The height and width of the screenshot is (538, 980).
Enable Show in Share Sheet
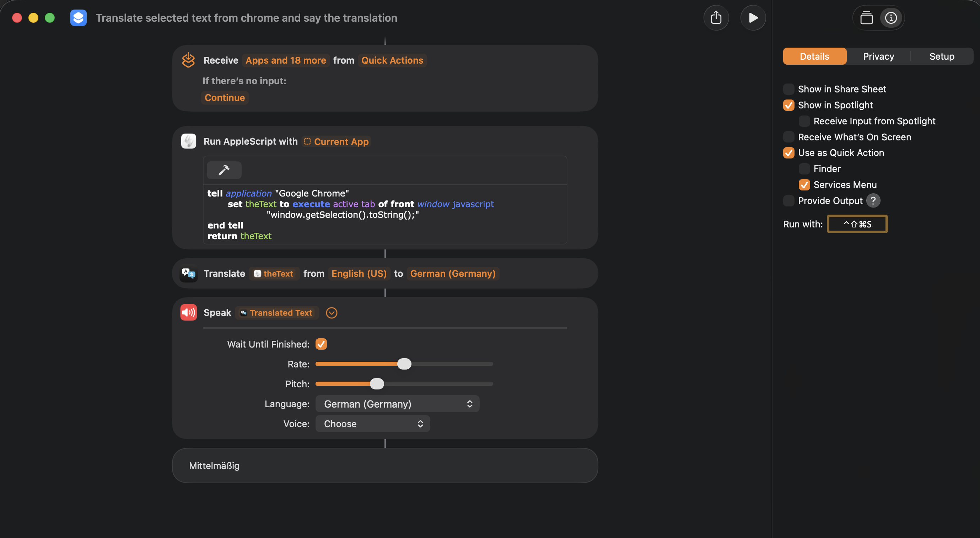[788, 88]
